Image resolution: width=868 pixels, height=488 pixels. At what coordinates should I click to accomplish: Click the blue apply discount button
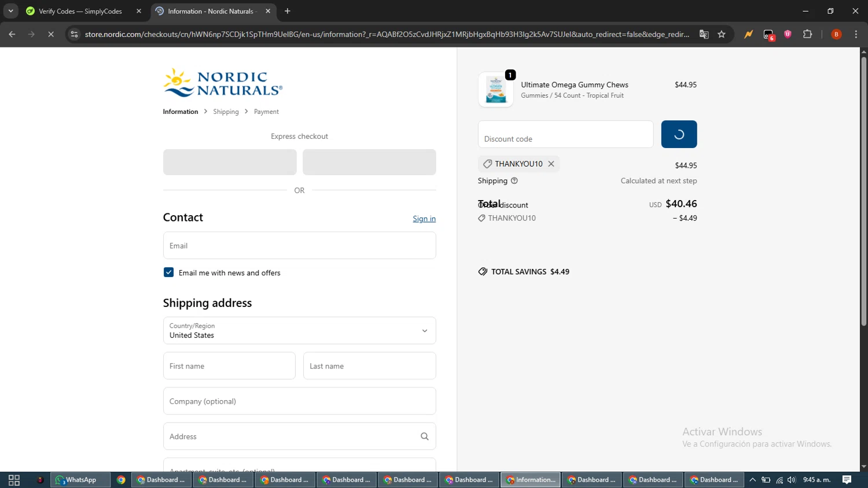[679, 134]
